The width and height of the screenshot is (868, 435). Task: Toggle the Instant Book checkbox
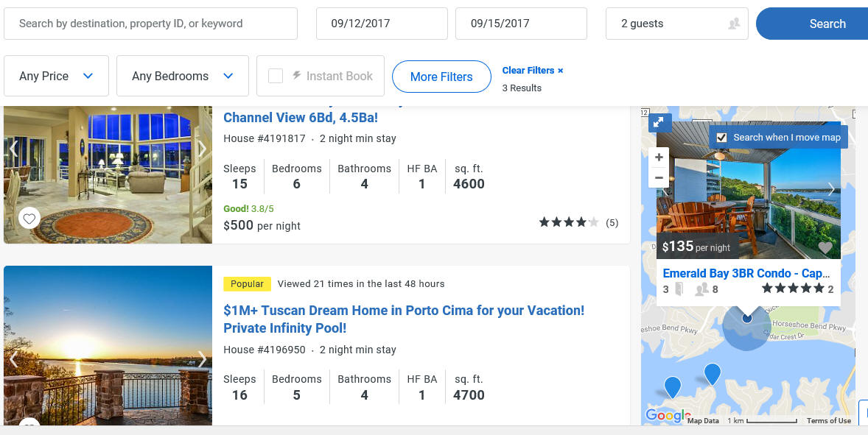[x=276, y=76]
